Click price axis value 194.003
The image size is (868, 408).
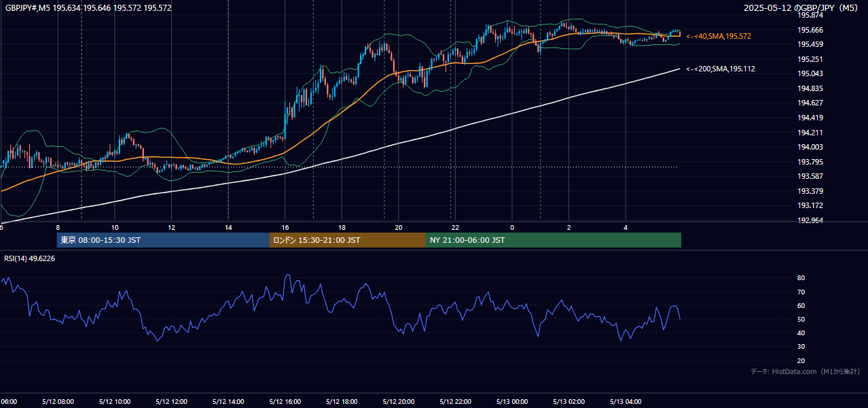[x=810, y=147]
